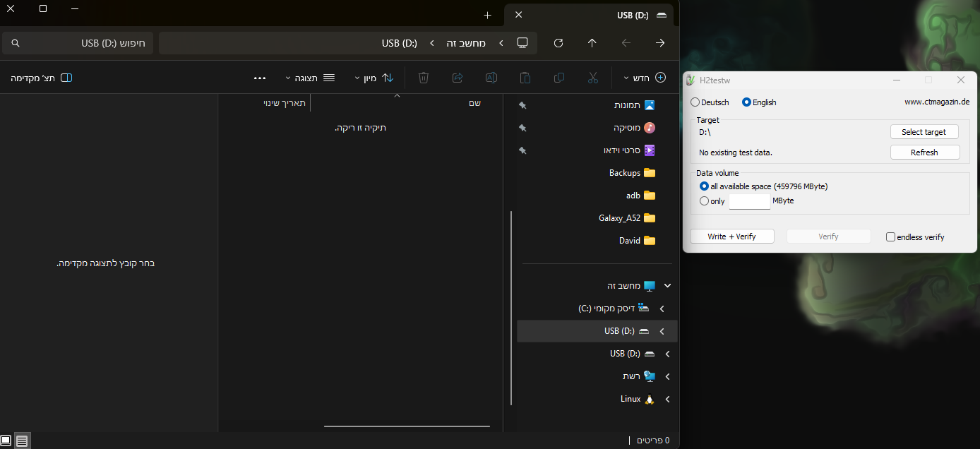Open the View (תצוגה) dropdown

coord(310,78)
